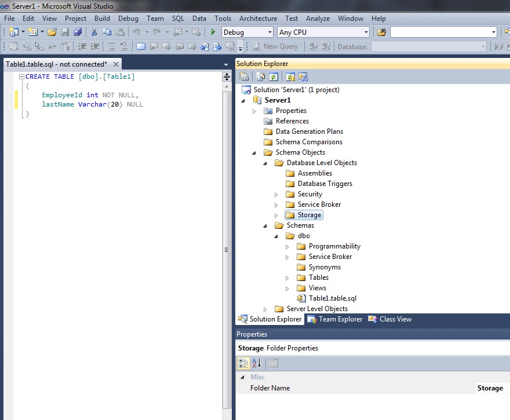This screenshot has height=420, width=510.
Task: Open the SQL menu
Action: (x=178, y=19)
